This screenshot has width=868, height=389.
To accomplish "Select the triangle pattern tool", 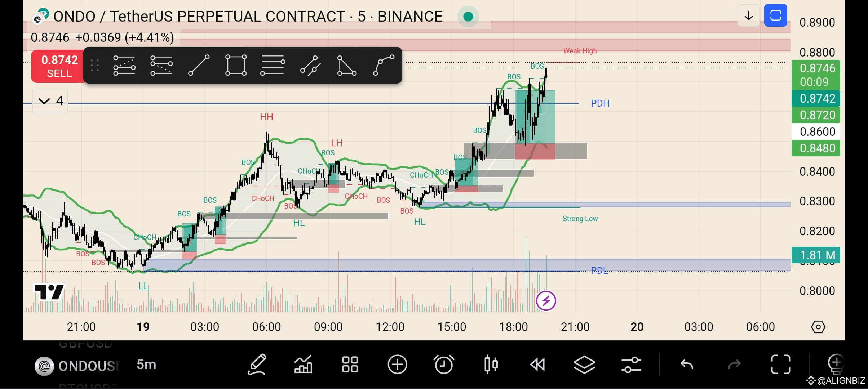I will [x=346, y=65].
